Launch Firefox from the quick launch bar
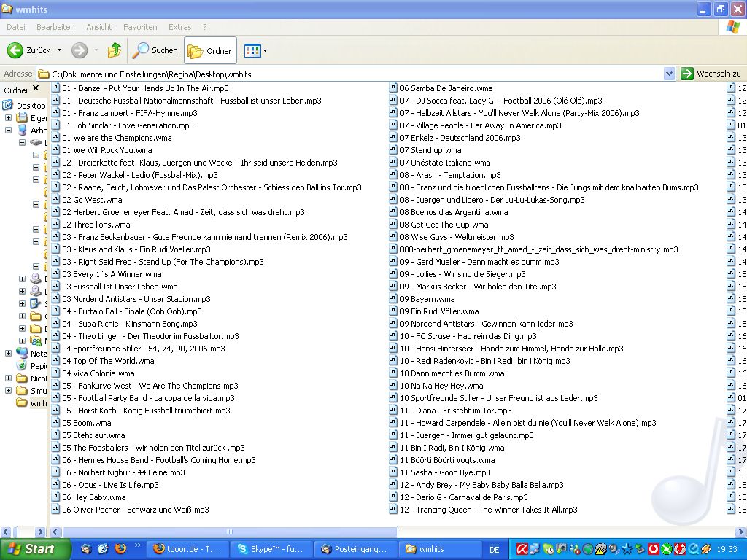The width and height of the screenshot is (747, 560). [x=120, y=549]
